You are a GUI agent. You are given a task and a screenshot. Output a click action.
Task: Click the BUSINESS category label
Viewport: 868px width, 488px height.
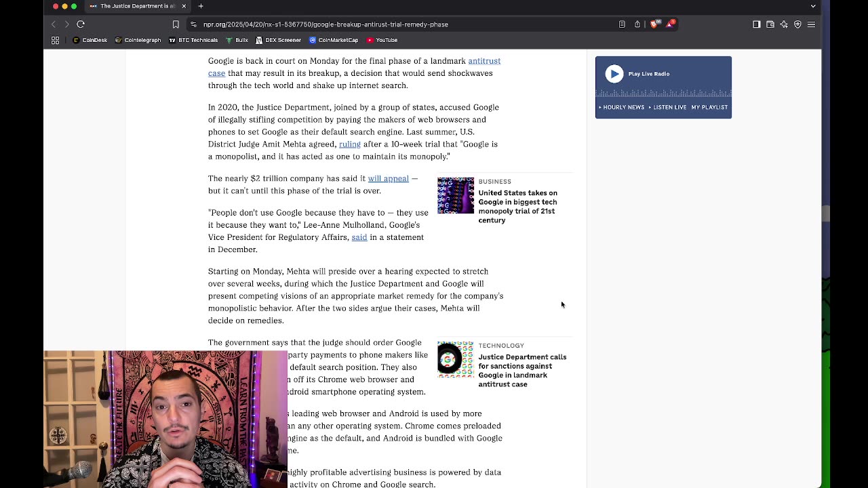(x=495, y=182)
